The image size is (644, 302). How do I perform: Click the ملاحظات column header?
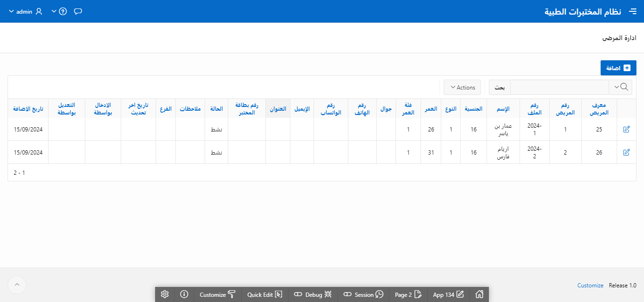[190, 109]
